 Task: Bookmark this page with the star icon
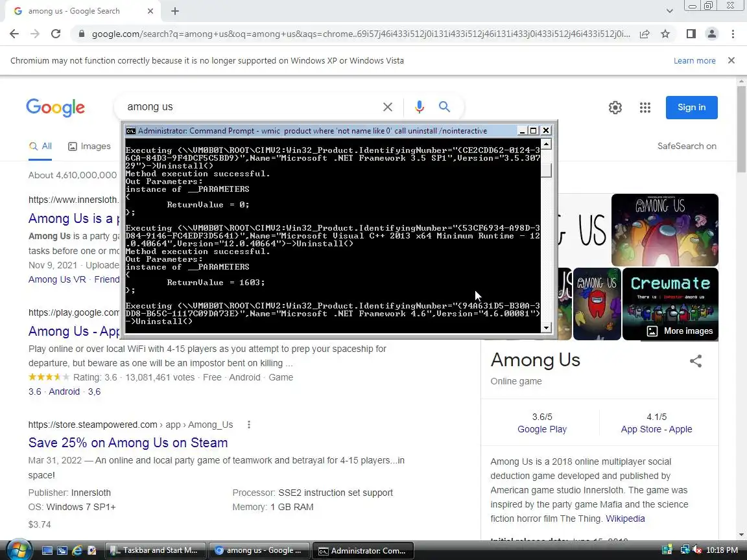pos(665,34)
